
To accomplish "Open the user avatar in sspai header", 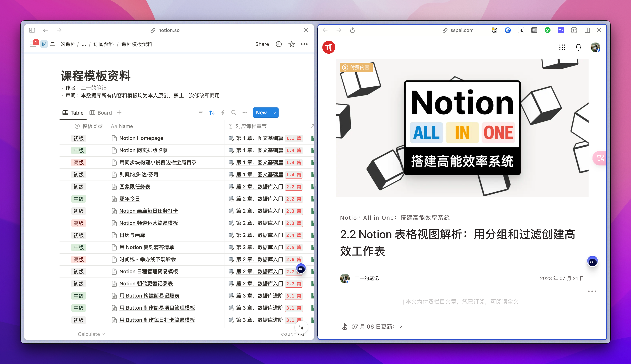I will [x=596, y=47].
